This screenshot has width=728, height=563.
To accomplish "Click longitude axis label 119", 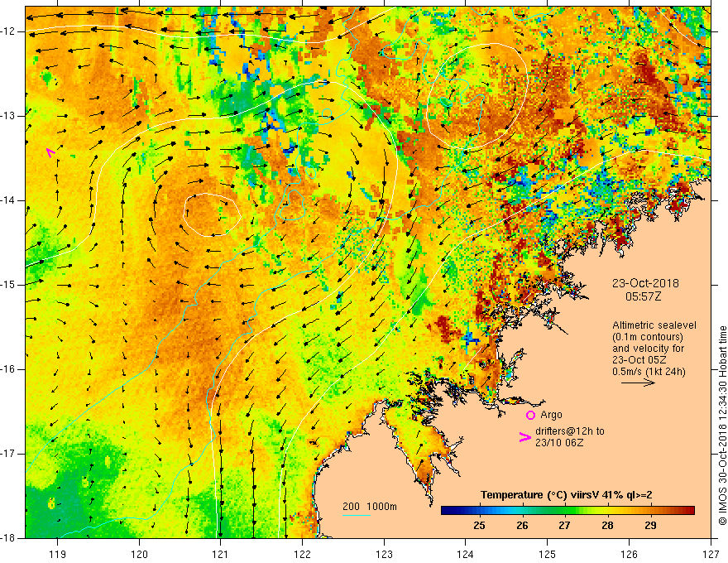I will click(57, 554).
